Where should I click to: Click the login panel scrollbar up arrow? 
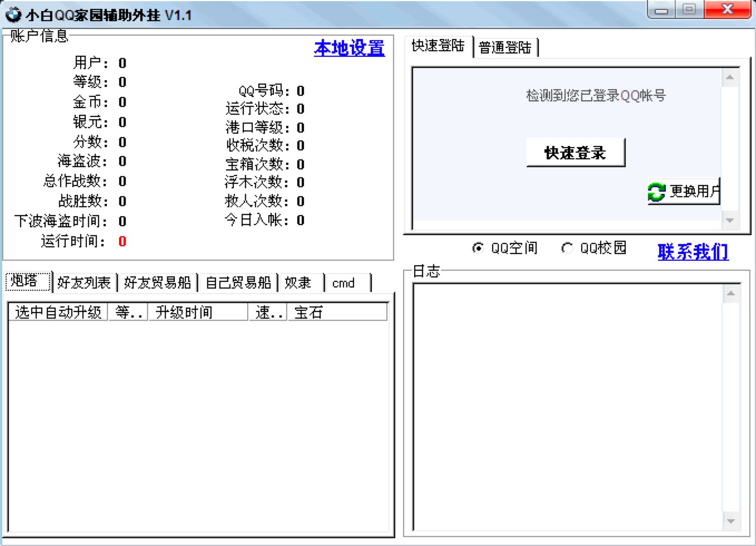click(730, 77)
